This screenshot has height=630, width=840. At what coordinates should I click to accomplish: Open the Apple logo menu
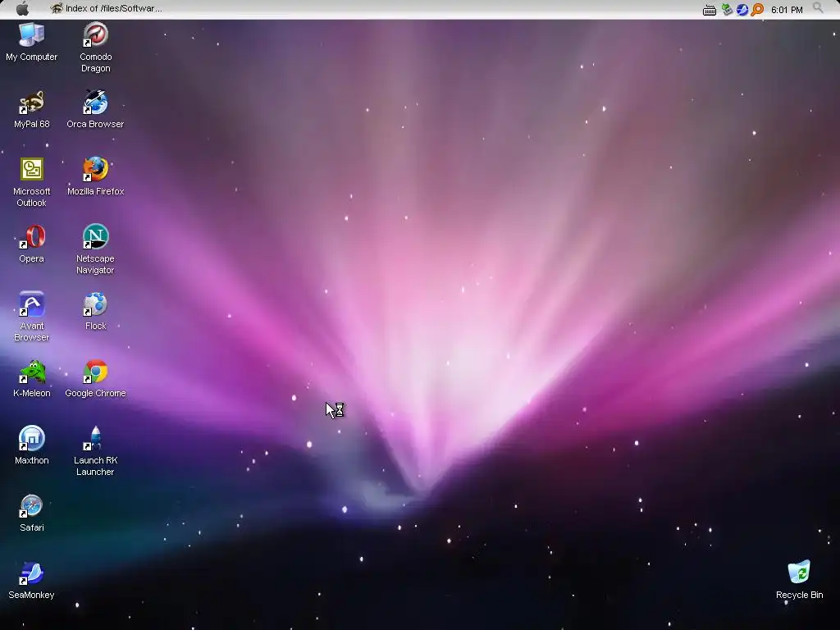pos(22,8)
